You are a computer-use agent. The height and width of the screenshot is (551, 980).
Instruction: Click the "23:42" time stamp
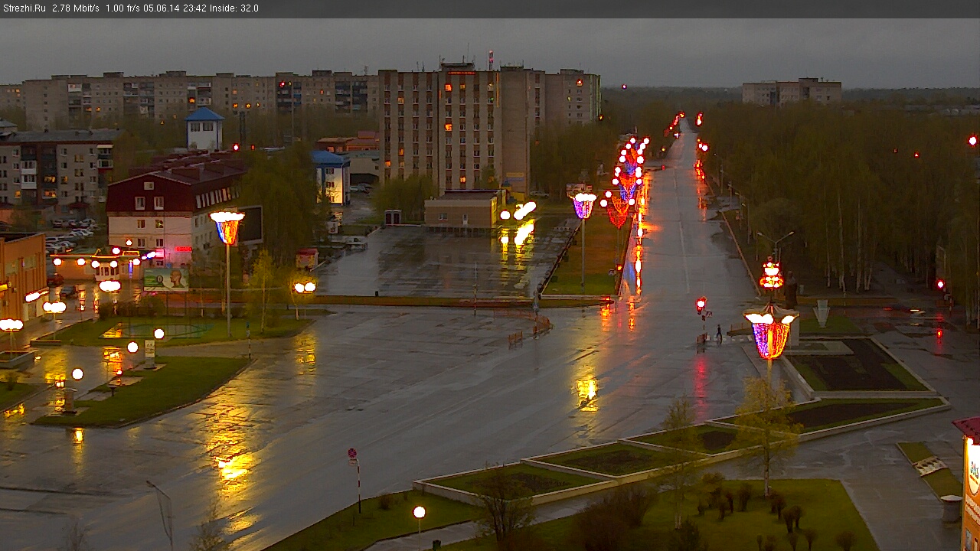tap(194, 8)
